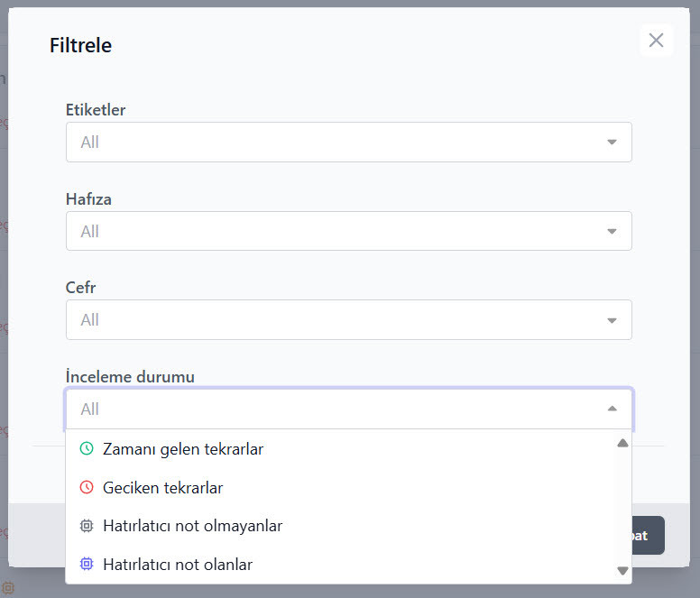Click the red clock icon for overdue reviews
The image size is (700, 598).
[87, 488]
